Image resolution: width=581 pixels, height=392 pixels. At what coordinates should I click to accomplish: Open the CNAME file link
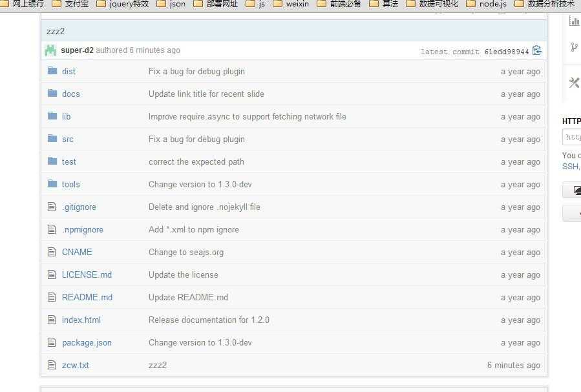(x=77, y=252)
